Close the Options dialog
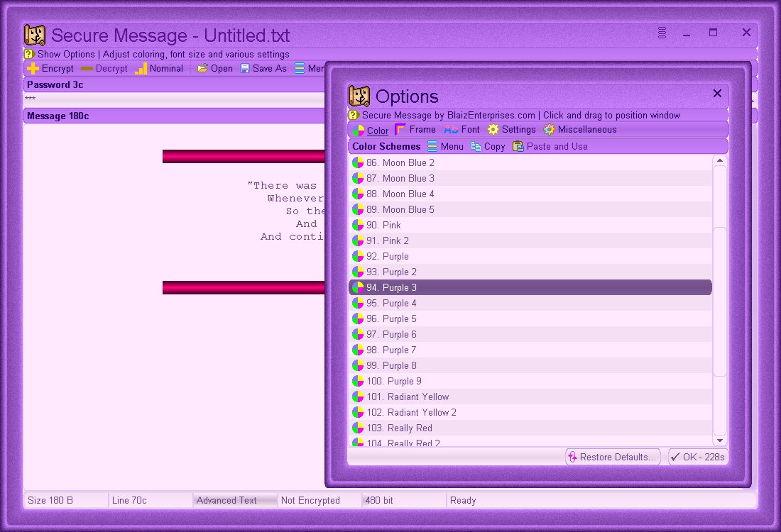This screenshot has height=532, width=781. (x=717, y=94)
